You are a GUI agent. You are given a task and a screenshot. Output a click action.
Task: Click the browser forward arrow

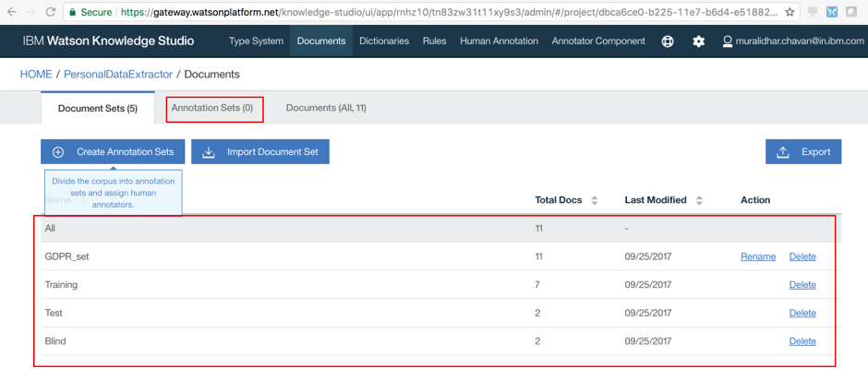coord(31,12)
